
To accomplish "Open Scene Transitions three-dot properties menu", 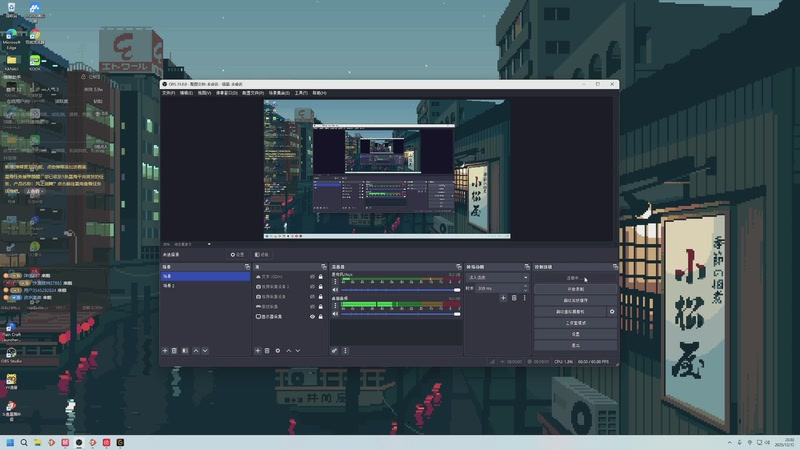I will (524, 297).
